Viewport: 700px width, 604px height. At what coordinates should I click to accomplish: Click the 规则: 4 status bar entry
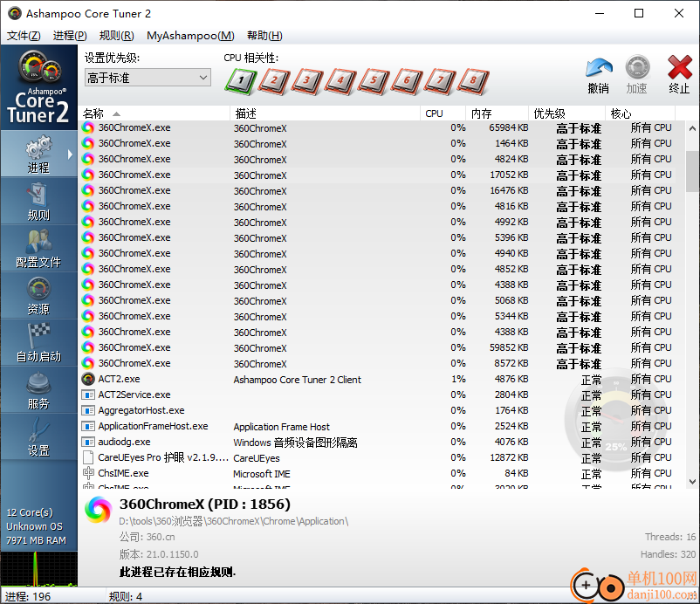(126, 596)
